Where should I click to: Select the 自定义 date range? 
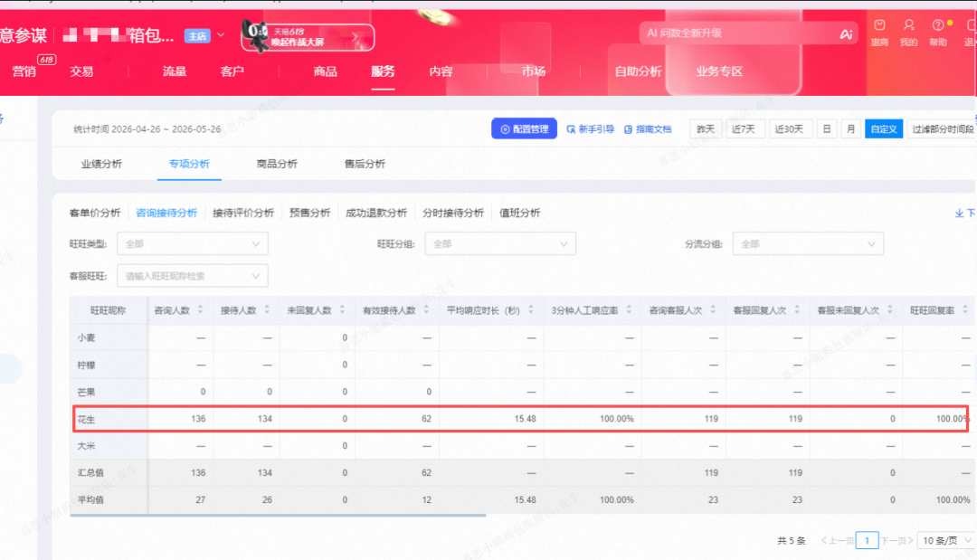click(x=884, y=129)
